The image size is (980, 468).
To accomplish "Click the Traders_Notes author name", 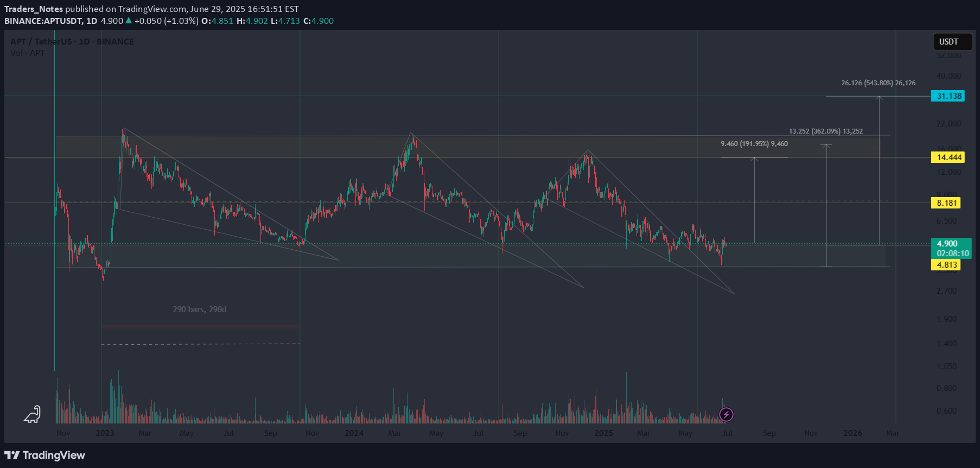I will point(34,9).
